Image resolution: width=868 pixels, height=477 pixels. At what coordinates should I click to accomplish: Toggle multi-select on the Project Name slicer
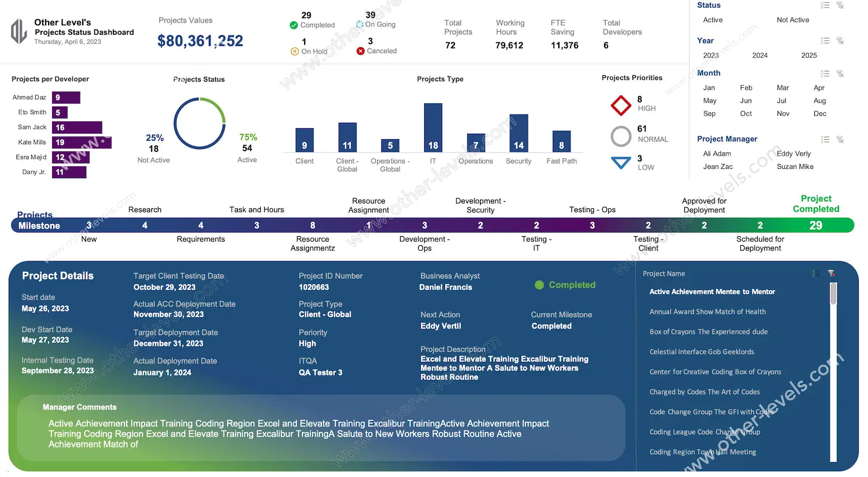[816, 274]
